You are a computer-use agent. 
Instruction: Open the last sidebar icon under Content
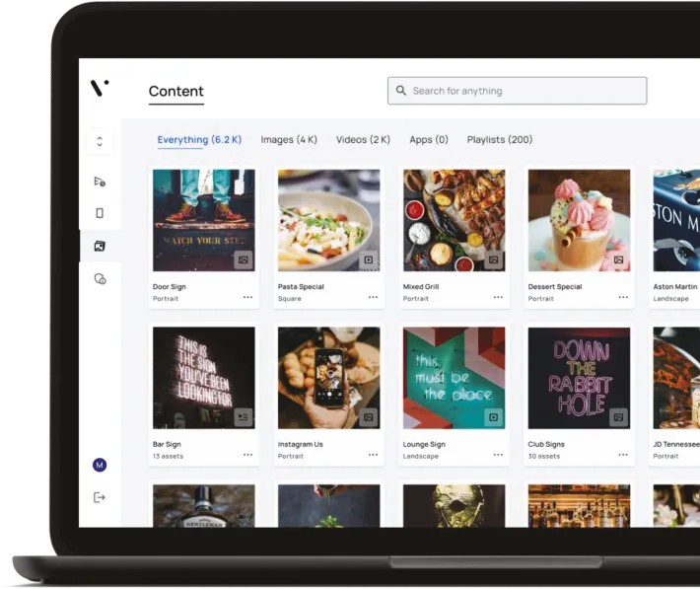click(100, 279)
